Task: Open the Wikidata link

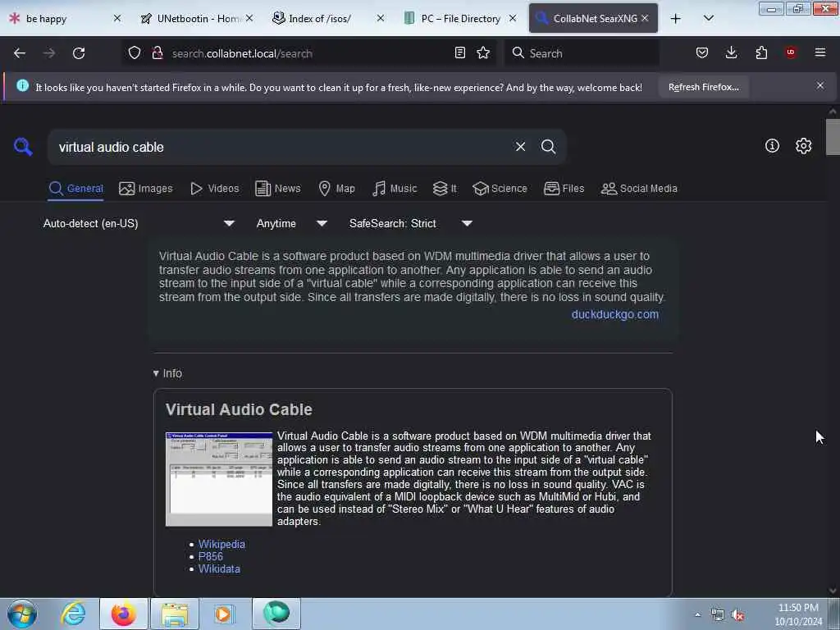Action: (219, 569)
